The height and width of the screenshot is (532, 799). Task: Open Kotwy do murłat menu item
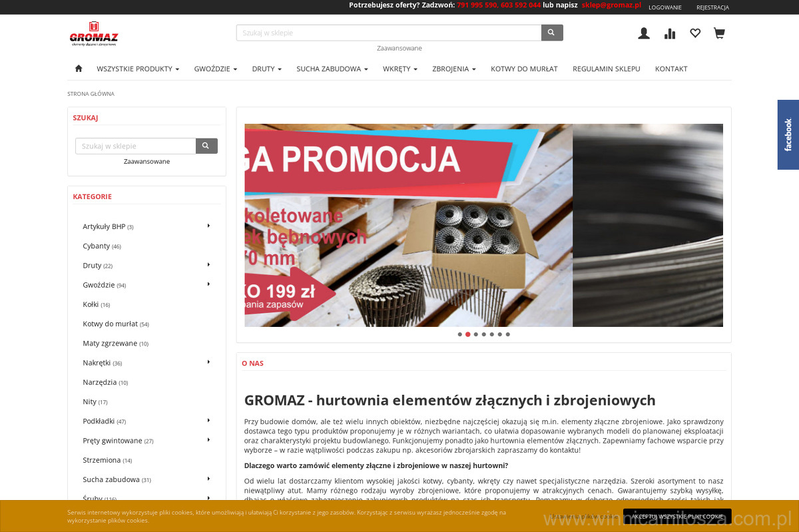pos(524,69)
